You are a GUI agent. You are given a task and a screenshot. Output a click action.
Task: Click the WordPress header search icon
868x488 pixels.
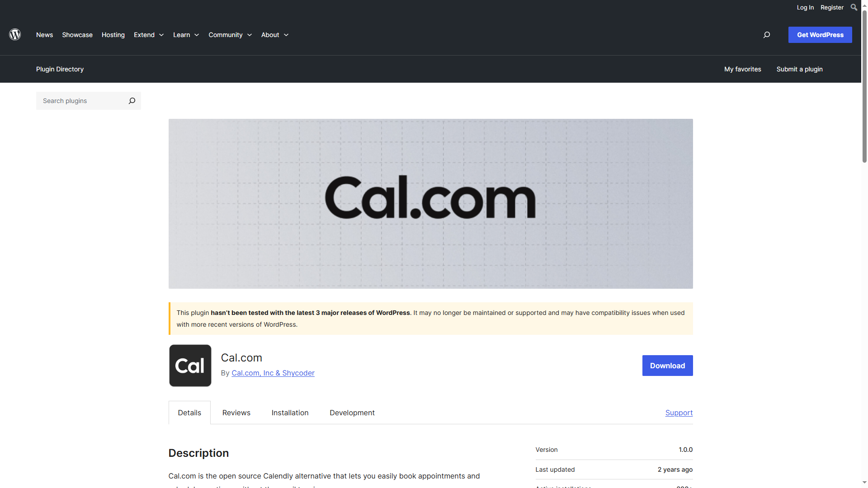(767, 34)
